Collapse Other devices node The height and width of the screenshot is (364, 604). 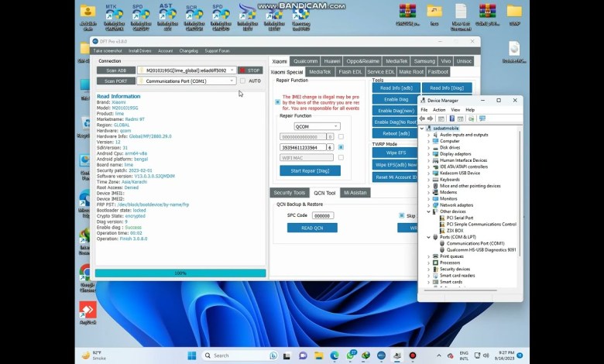pyautogui.click(x=428, y=211)
